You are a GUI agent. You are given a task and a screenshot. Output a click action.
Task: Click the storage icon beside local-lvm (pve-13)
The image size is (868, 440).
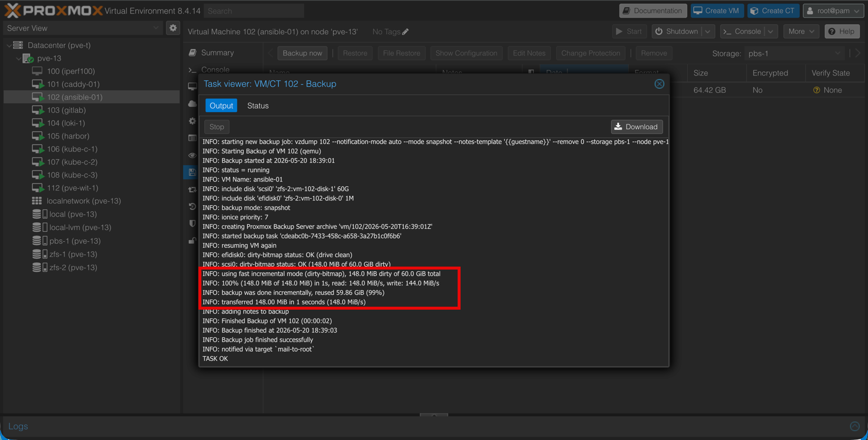point(40,228)
